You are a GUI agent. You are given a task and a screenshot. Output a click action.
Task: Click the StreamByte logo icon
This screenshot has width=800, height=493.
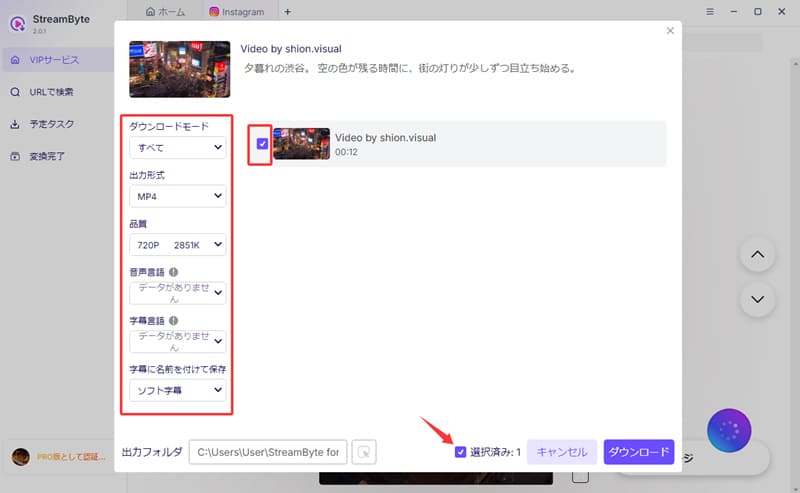(x=18, y=23)
